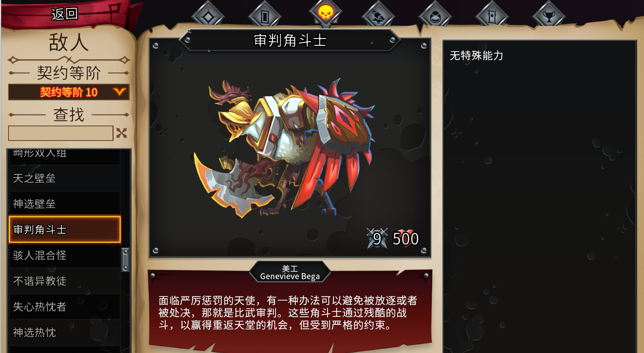Expand the 契约等阶 10 dropdown

tap(69, 92)
